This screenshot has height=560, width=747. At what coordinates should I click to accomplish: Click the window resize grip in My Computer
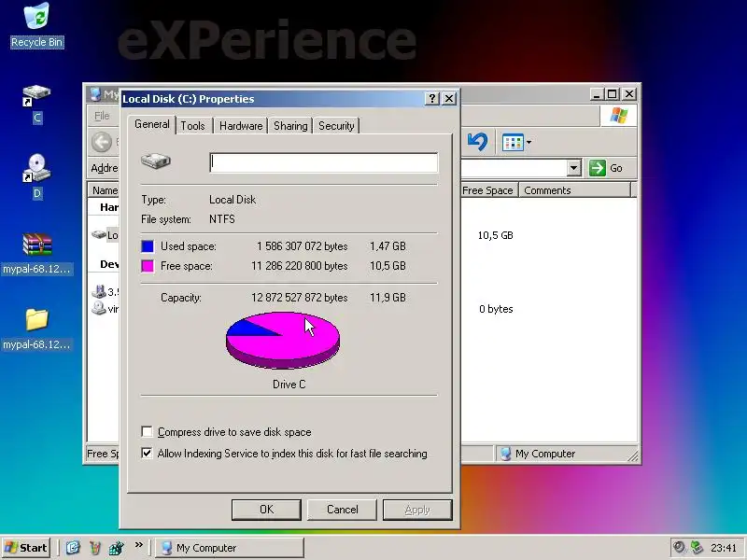pos(633,456)
